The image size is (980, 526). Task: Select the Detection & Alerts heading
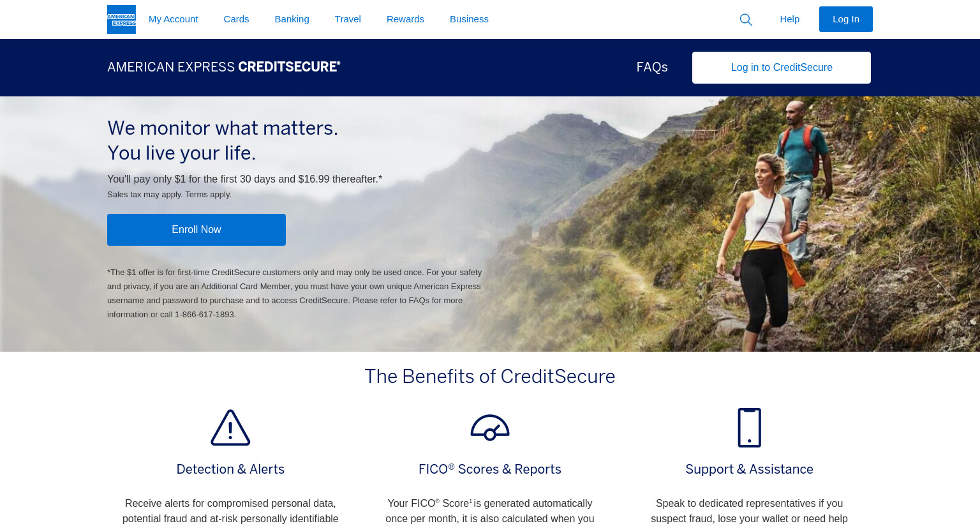tap(230, 469)
